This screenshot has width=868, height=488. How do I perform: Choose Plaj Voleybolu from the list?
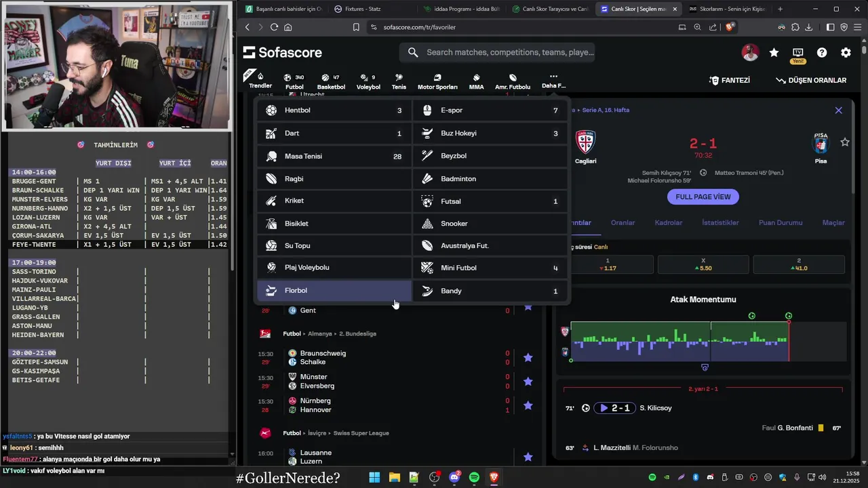pyautogui.click(x=334, y=268)
